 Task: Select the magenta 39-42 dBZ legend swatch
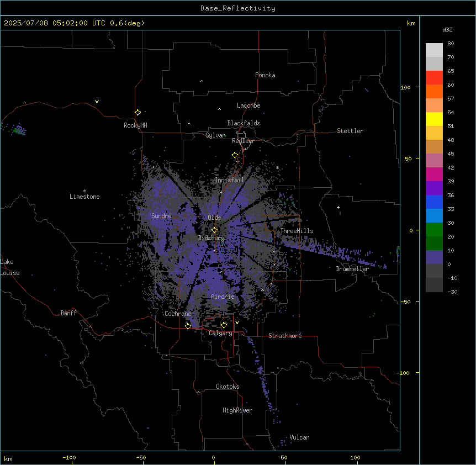434,174
